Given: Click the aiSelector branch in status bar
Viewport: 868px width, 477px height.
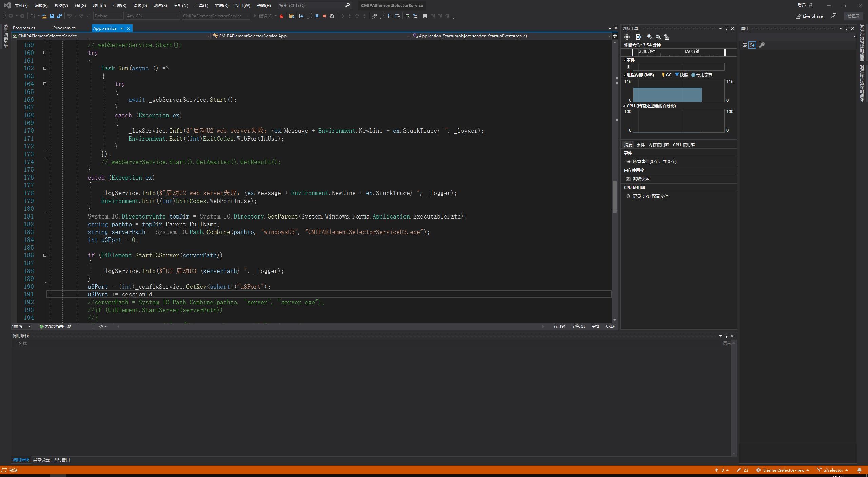Looking at the screenshot, I should click(x=832, y=470).
